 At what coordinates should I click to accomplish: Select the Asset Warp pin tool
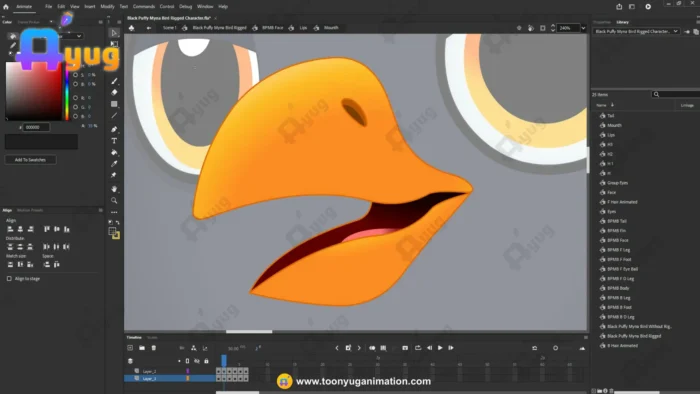114,175
